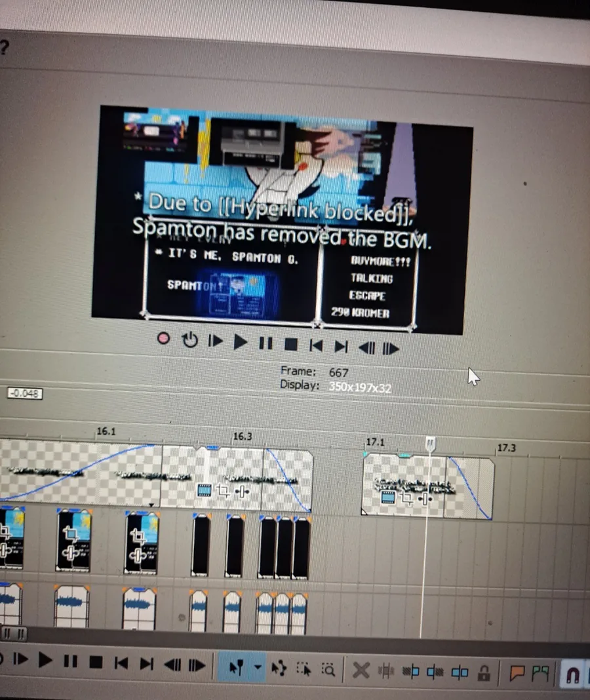
Task: Toggle Loop Playback under the preview
Action: pos(190,340)
